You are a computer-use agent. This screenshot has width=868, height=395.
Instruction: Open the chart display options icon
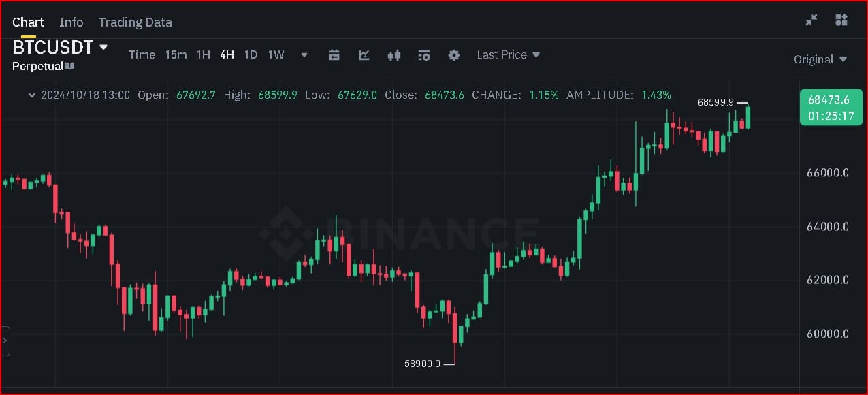(424, 55)
